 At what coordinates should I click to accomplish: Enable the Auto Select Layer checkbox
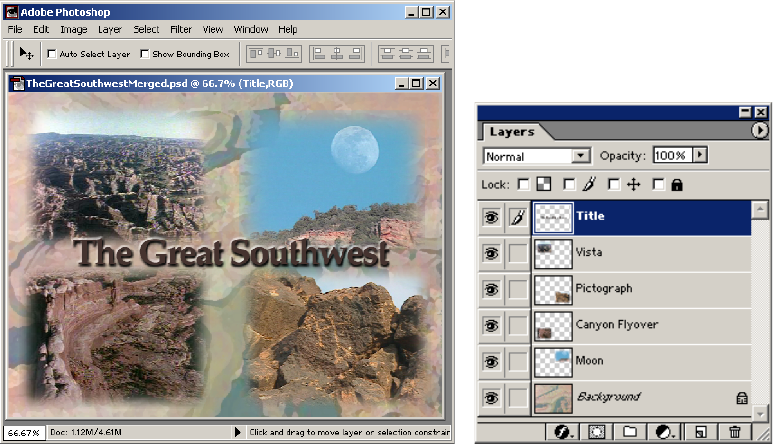point(52,54)
